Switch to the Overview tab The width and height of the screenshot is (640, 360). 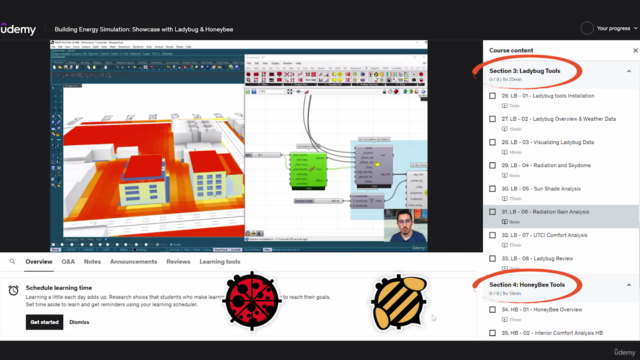coord(39,262)
